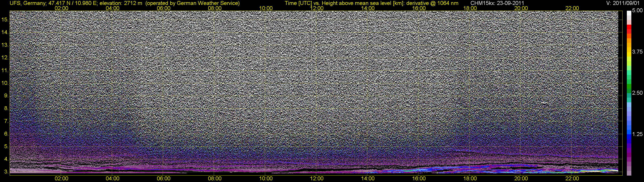Click the 20:00 label on upper time axis

click(521, 8)
